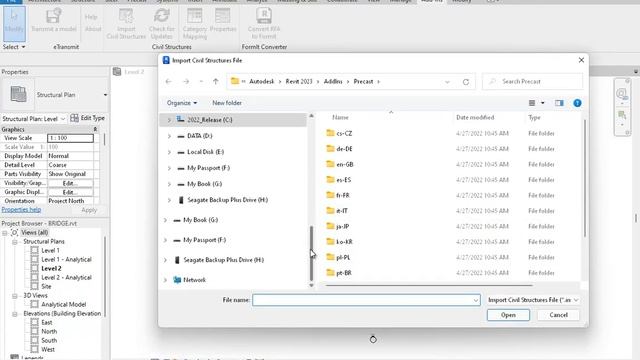Go forward in the file dialog
This screenshot has width=640, height=360.
click(186, 82)
